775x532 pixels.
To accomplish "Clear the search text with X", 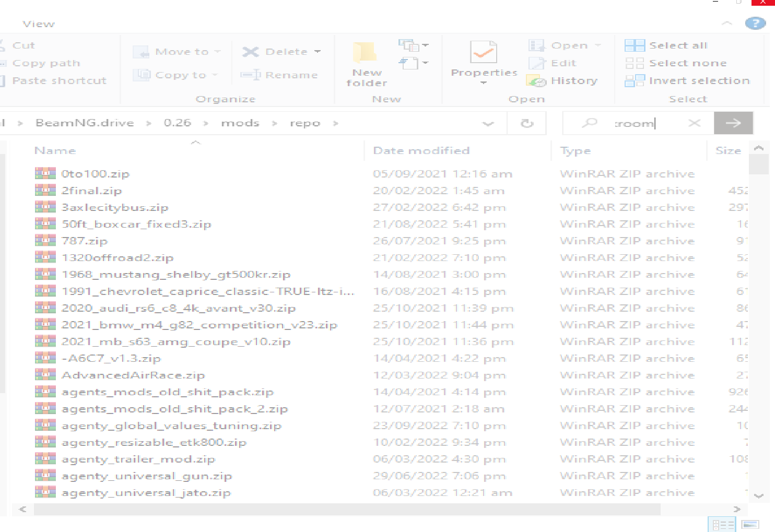I will [694, 123].
